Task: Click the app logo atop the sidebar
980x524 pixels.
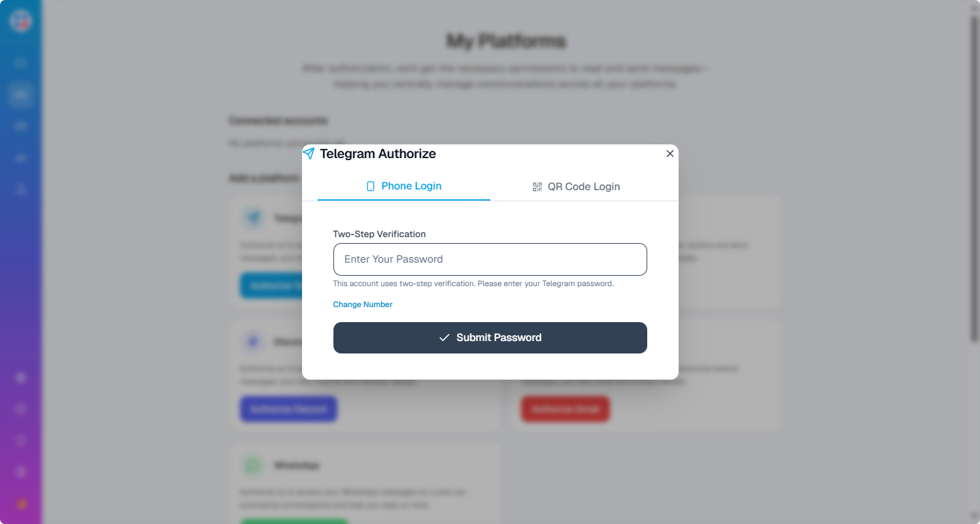Action: 21,20
